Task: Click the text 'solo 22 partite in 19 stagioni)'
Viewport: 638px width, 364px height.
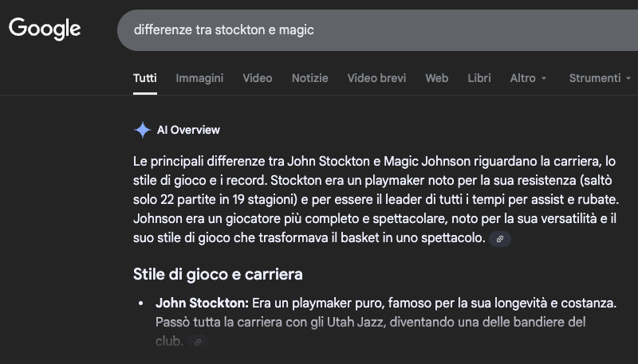Action: tap(216, 199)
